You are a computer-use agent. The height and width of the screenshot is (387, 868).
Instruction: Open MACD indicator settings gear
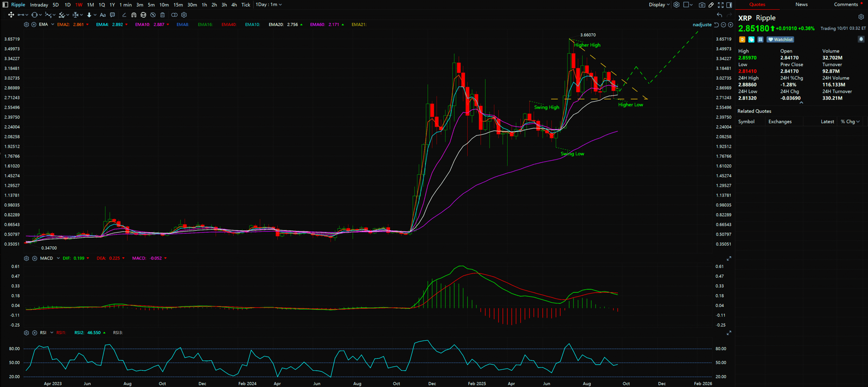[x=26, y=258]
